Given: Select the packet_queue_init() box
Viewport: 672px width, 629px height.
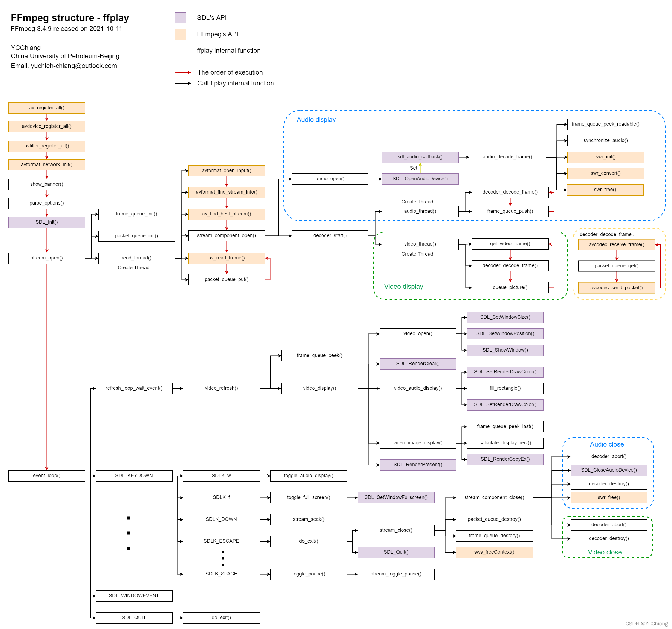Looking at the screenshot, I should point(136,236).
